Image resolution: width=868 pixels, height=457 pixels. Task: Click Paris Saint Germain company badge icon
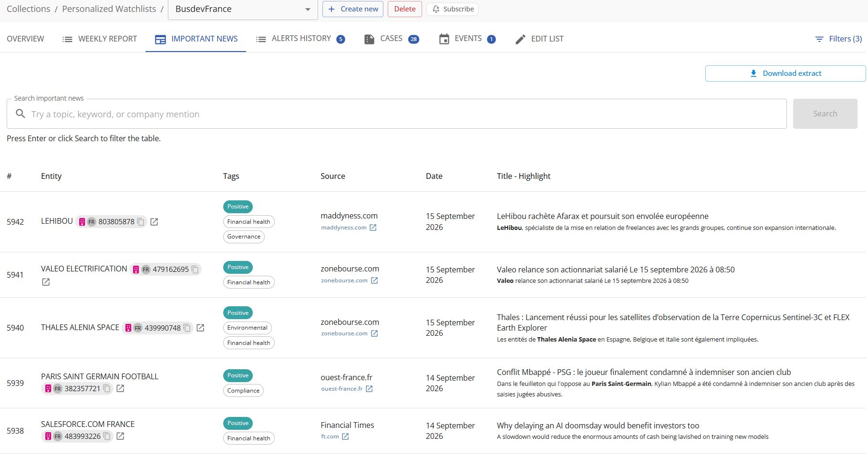(48, 388)
